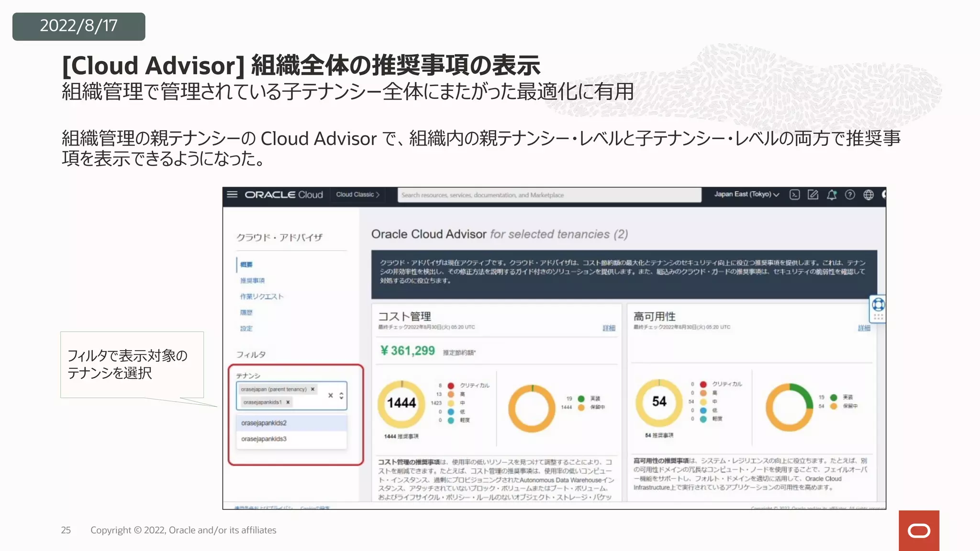Toggle the tenancy dropdown arrows
The height and width of the screenshot is (551, 980).
(x=341, y=396)
